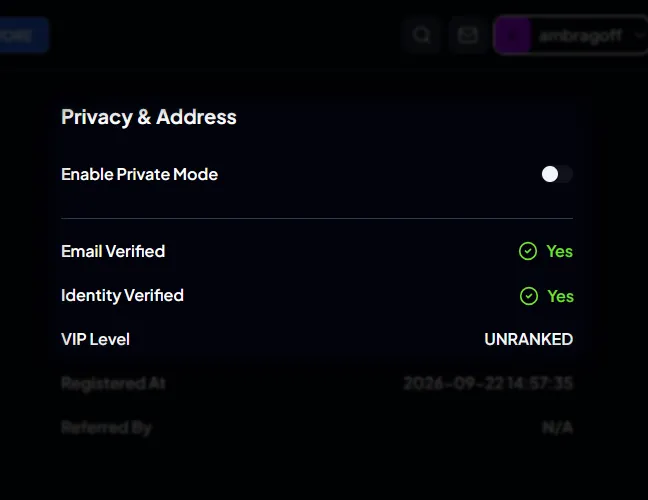Viewport: 648px width, 500px height.
Task: Toggle the Enable Private Mode switch
Action: [x=557, y=174]
